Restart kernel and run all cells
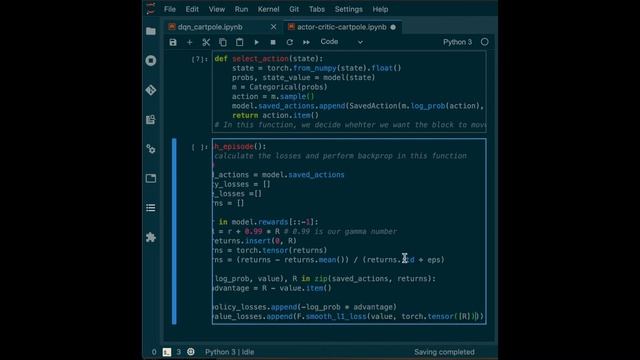Screen dimensions: 640x360 tap(306, 42)
